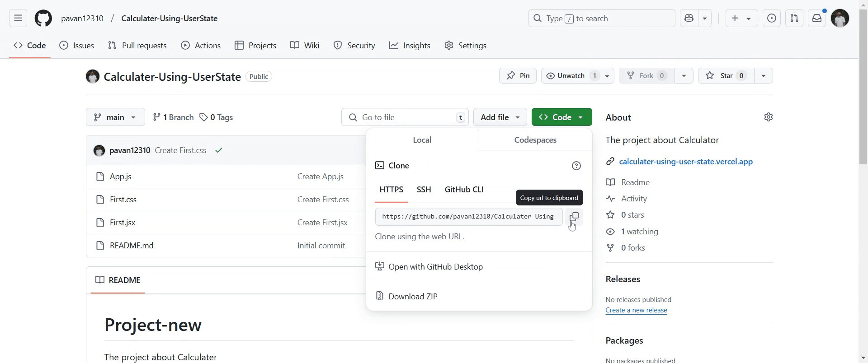Image resolution: width=868 pixels, height=363 pixels.
Task: Expand the Copilot dropdown arrow
Action: [705, 19]
